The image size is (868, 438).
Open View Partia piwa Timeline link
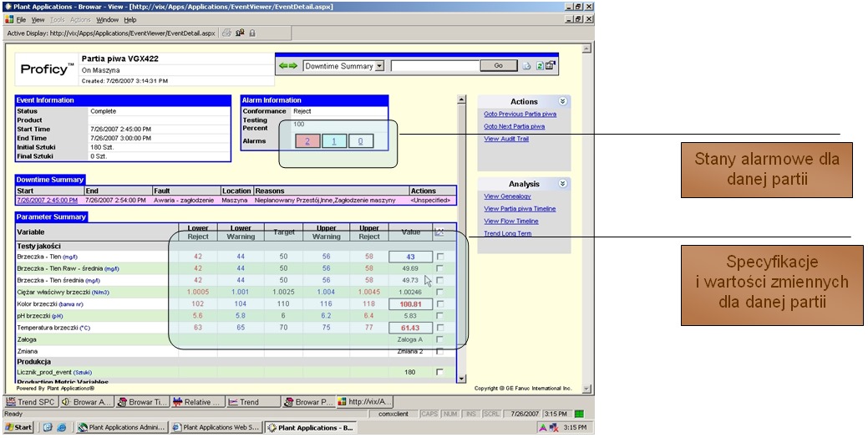[x=520, y=209]
